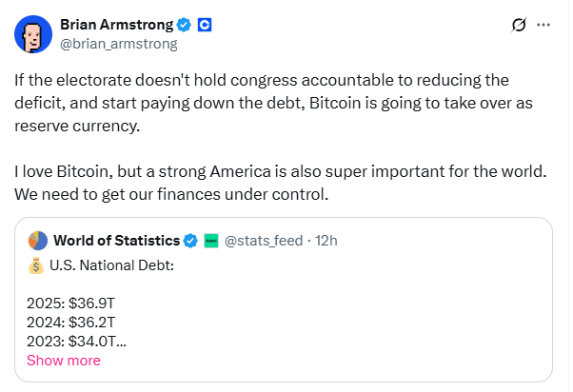
Task: Click the Grok icon on the post
Action: (519, 25)
